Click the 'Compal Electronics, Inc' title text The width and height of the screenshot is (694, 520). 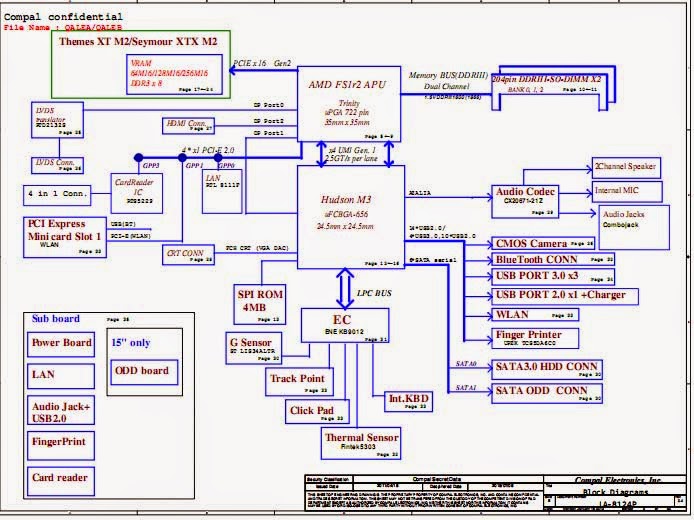click(617, 480)
